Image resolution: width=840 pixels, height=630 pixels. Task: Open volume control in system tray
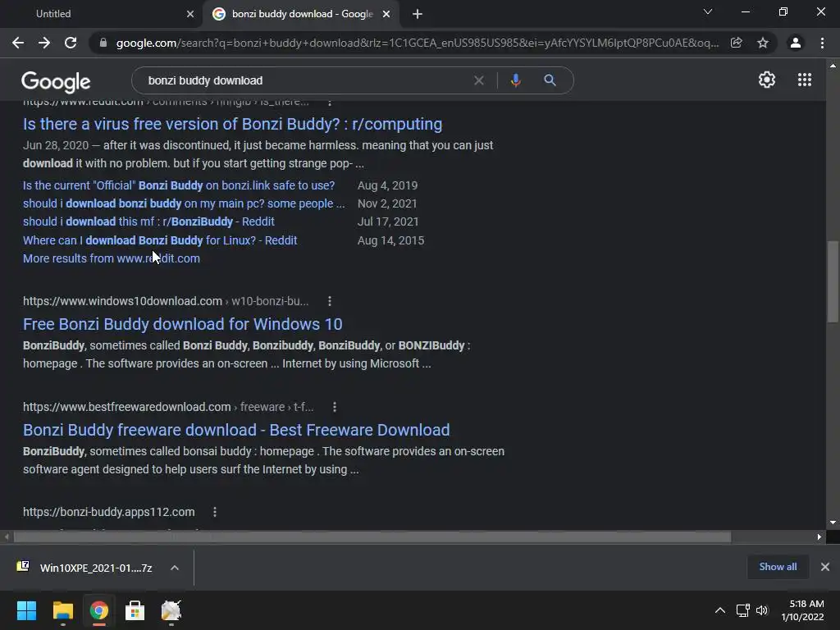click(x=762, y=610)
